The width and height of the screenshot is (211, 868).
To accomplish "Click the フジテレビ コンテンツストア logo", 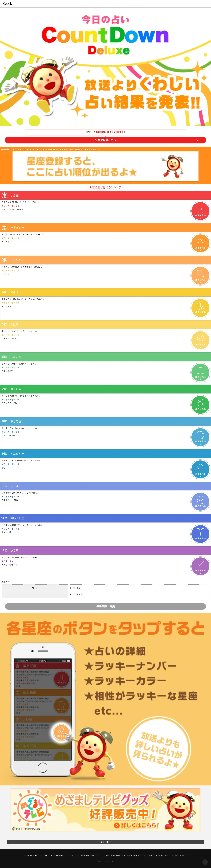I will coord(7,4).
